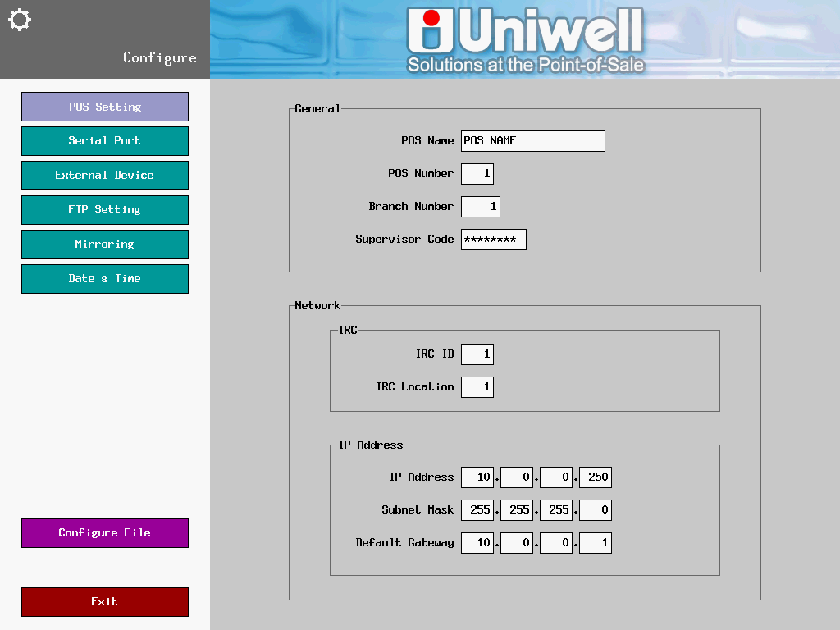Image resolution: width=840 pixels, height=630 pixels.
Task: Click the red Exit button
Action: (105, 602)
